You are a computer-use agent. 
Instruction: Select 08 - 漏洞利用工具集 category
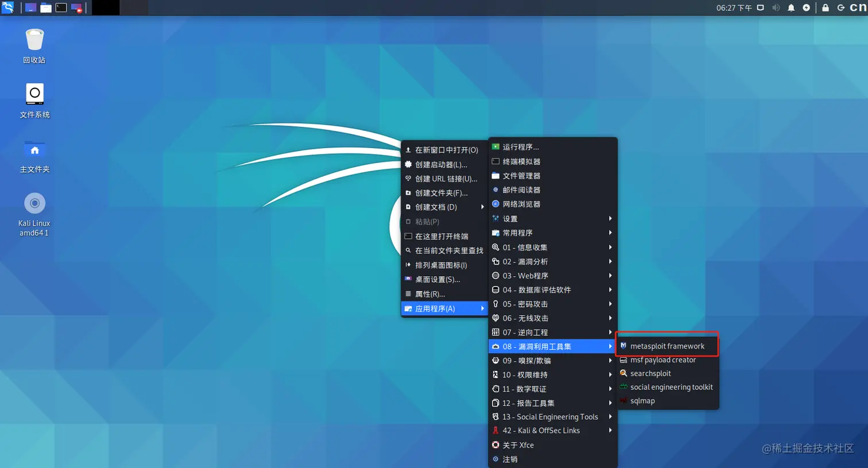click(x=553, y=346)
